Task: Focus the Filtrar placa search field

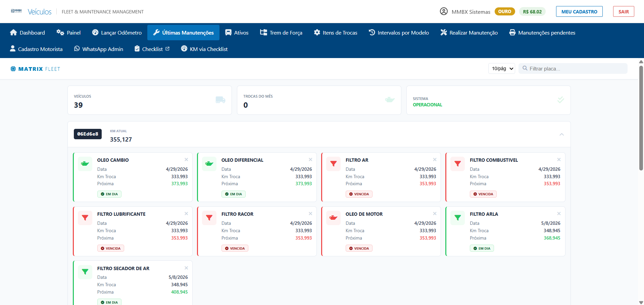Action: tap(573, 68)
